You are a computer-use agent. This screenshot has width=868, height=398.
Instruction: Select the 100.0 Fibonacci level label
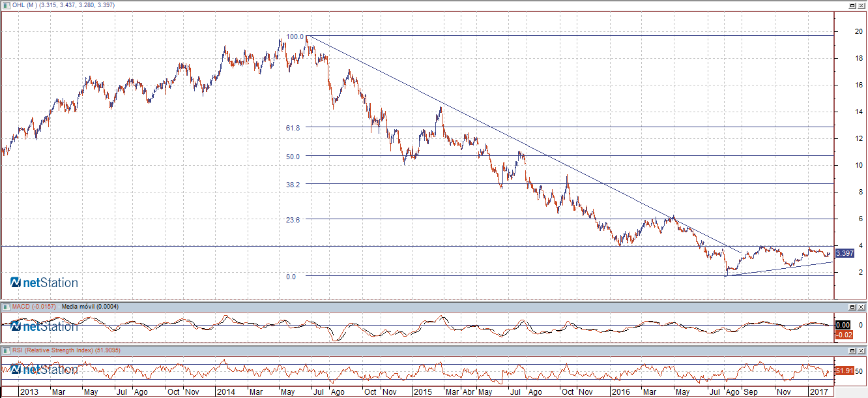coord(295,37)
